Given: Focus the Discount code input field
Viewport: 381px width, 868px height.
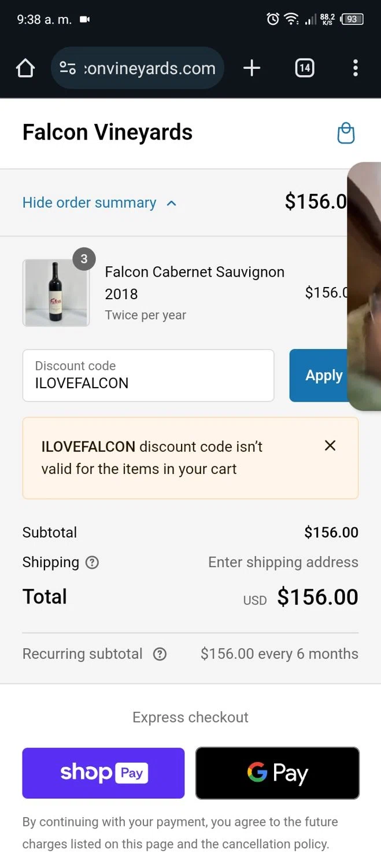Looking at the screenshot, I should 148,376.
